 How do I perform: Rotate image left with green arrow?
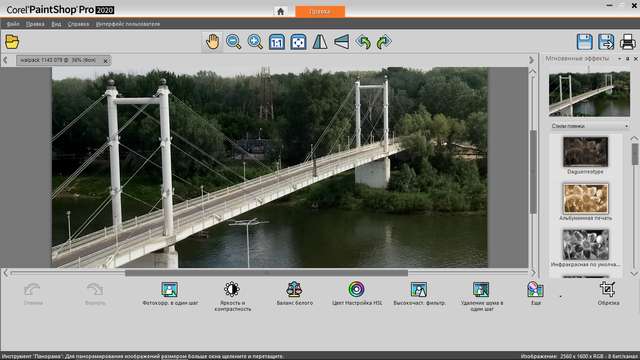pos(363,42)
